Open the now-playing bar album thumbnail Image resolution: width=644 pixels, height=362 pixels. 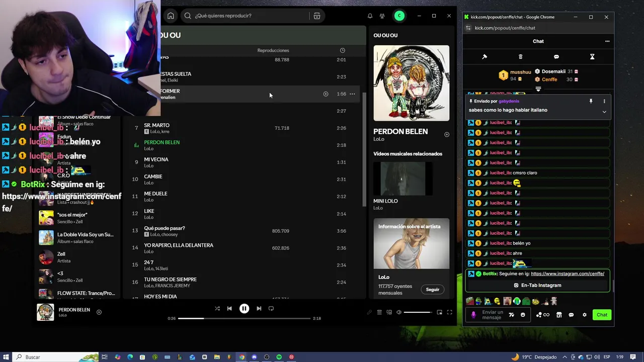click(45, 312)
